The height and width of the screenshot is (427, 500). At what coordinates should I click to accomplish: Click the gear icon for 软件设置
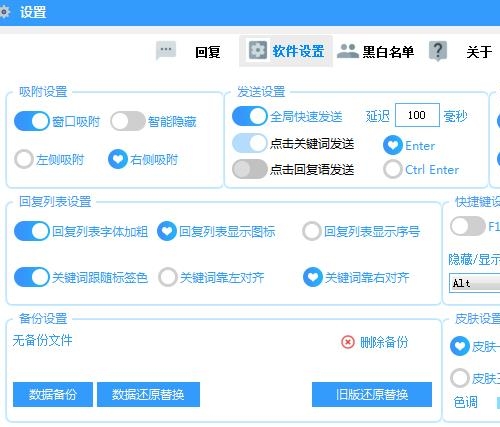(258, 50)
